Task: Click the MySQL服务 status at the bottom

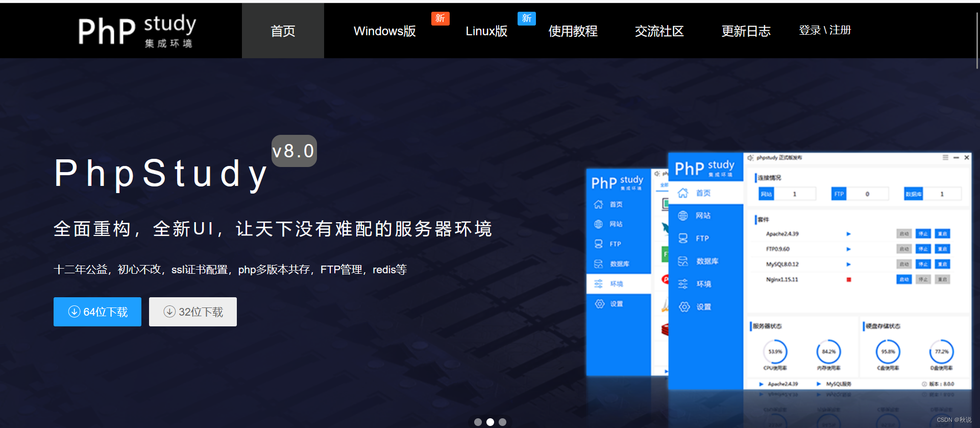Action: [x=834, y=384]
